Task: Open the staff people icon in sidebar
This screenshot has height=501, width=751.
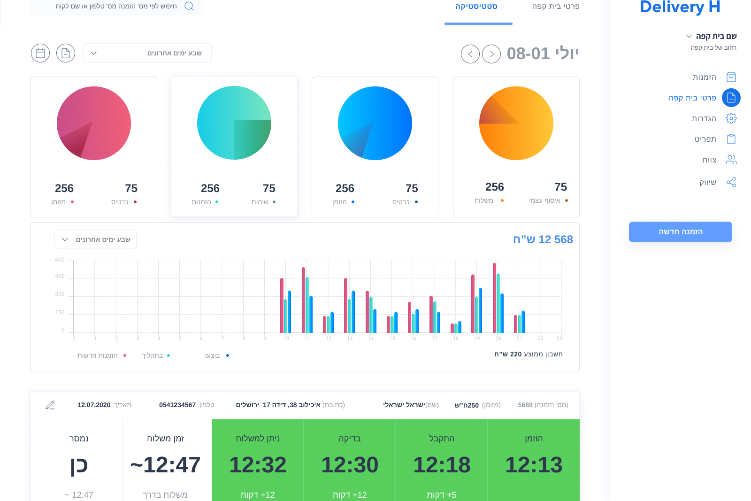Action: [731, 159]
